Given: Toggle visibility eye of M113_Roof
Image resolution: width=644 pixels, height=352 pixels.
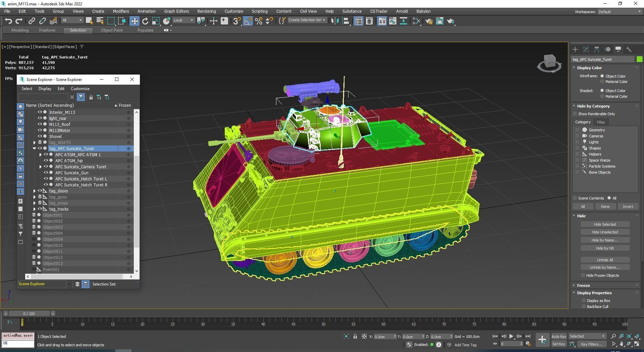Looking at the screenshot, I should pyautogui.click(x=40, y=124).
